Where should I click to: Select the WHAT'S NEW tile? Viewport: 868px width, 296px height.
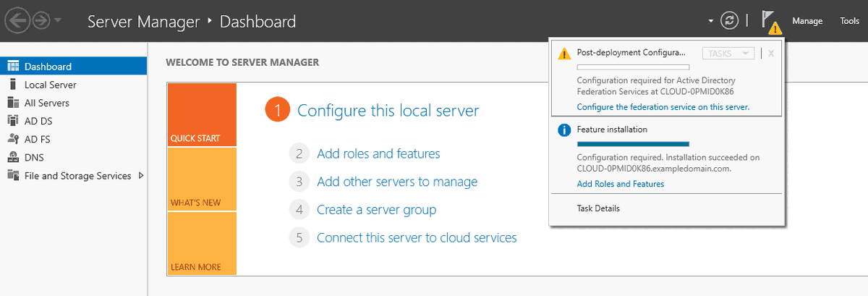point(202,179)
